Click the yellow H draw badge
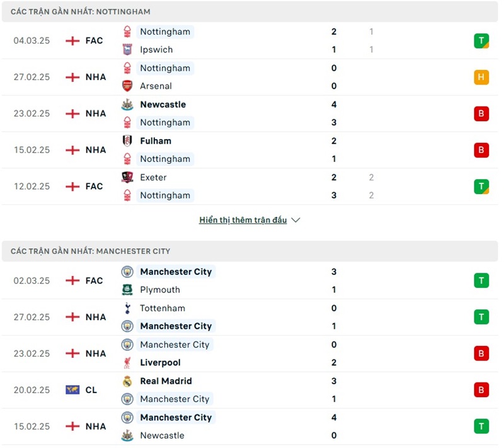The image size is (504, 448). pyautogui.click(x=481, y=78)
